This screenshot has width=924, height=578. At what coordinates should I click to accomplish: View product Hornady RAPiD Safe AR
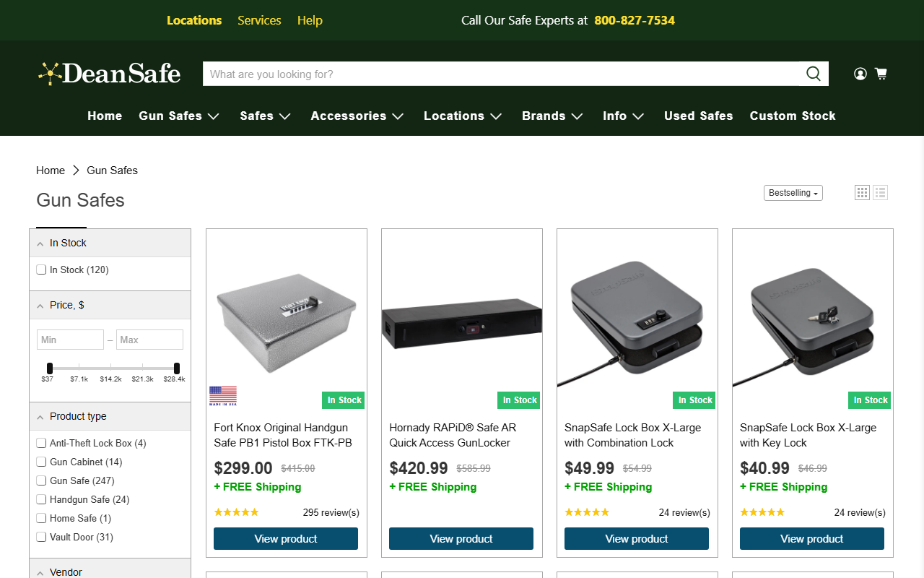[461, 538]
